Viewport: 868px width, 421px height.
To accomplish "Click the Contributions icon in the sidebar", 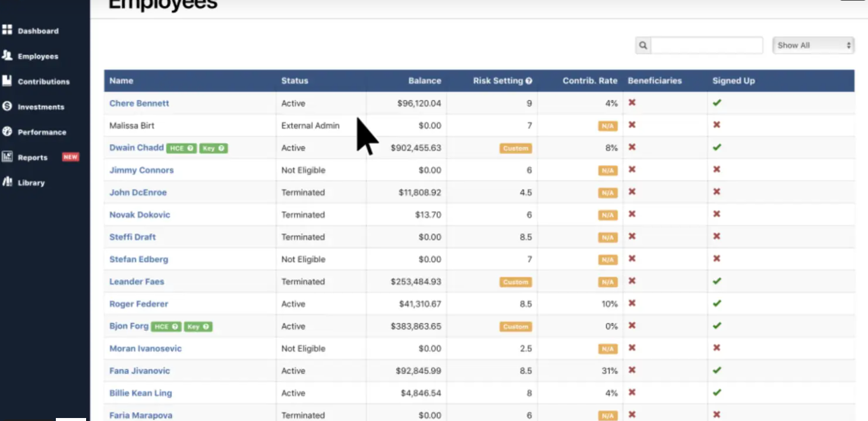I will point(8,81).
